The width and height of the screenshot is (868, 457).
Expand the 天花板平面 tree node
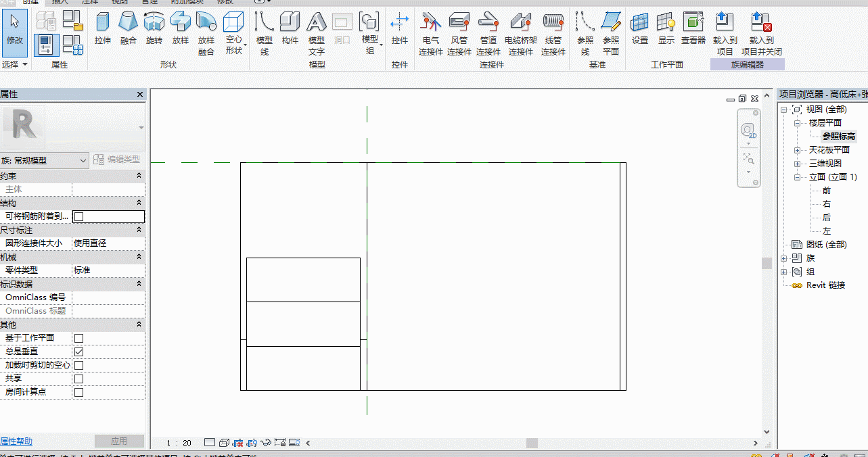tap(797, 150)
